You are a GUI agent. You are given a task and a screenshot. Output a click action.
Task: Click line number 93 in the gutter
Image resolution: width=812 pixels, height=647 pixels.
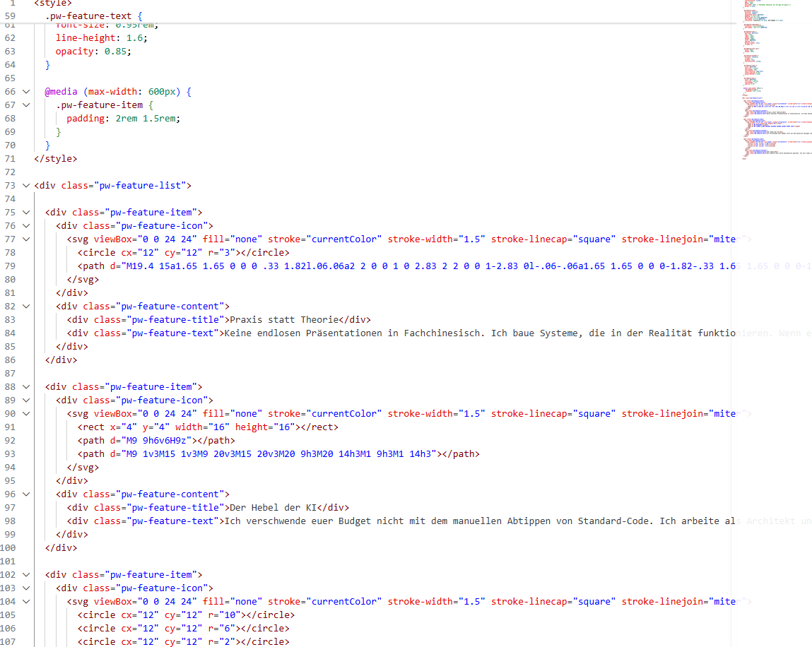(10, 454)
